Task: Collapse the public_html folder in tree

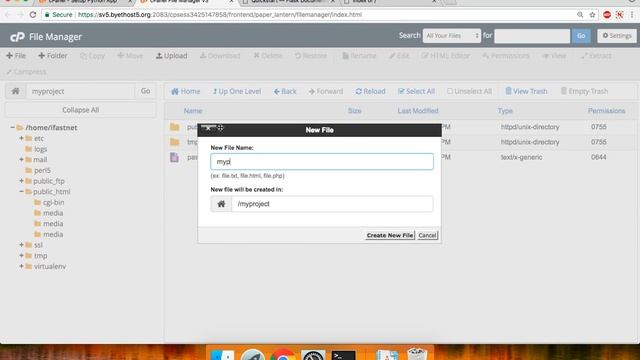Action: tap(21, 191)
